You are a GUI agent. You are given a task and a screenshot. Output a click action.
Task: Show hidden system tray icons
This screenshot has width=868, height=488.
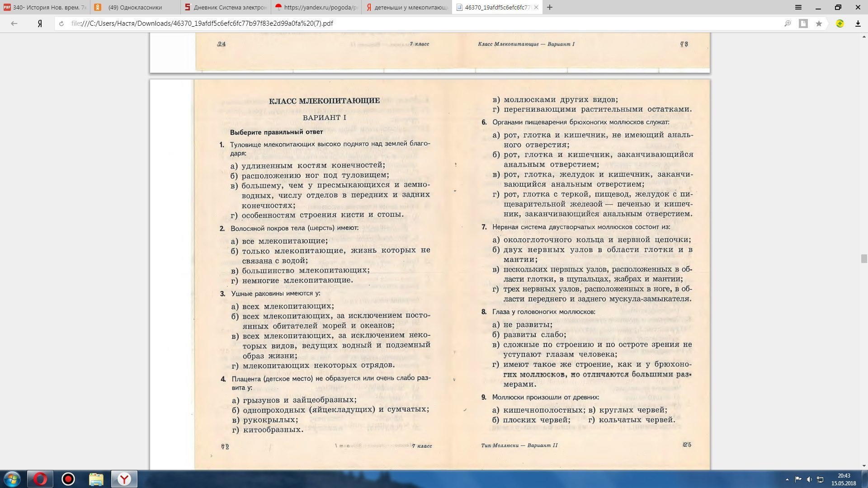tap(787, 479)
